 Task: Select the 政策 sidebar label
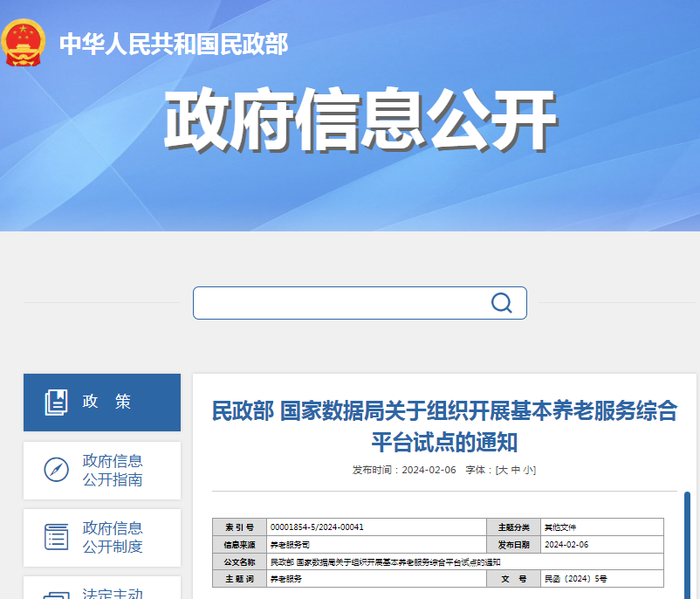tap(106, 402)
